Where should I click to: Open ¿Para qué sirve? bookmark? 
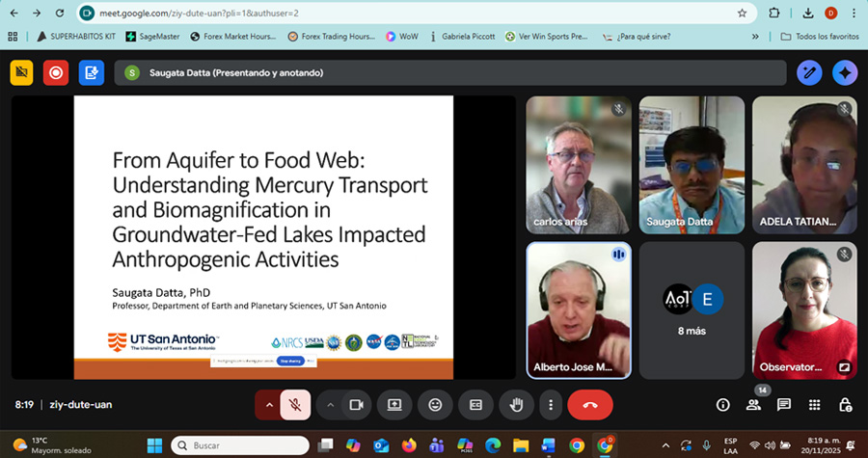637,37
